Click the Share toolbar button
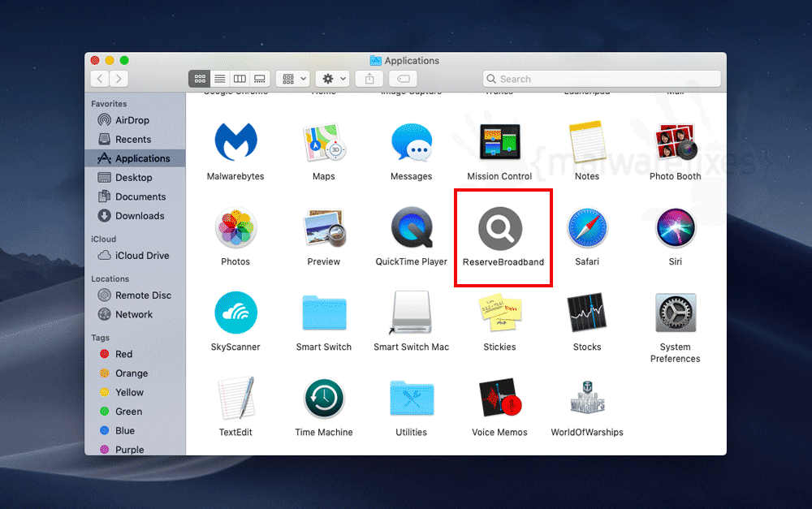Screen dimensions: 812x509 pos(369,79)
